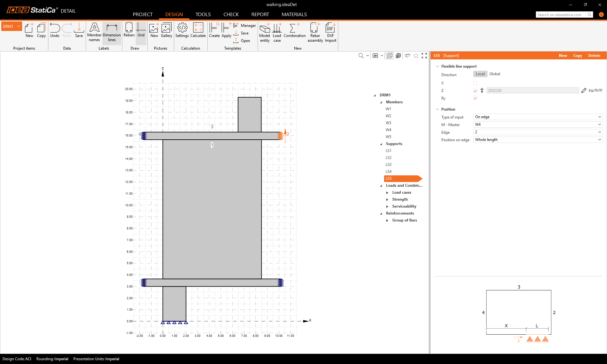
Task: Uncheck the Ry checkbox
Action: tap(475, 98)
